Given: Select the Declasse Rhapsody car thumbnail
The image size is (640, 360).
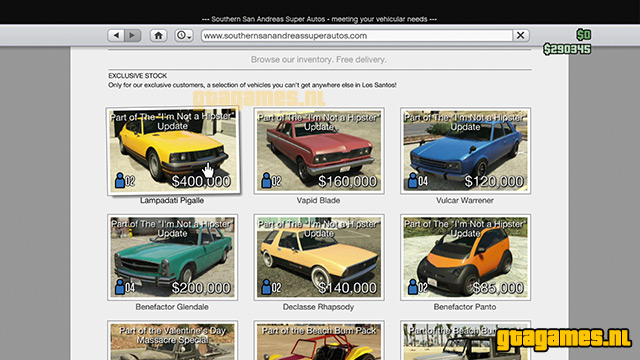Looking at the screenshot, I should pyautogui.click(x=319, y=258).
